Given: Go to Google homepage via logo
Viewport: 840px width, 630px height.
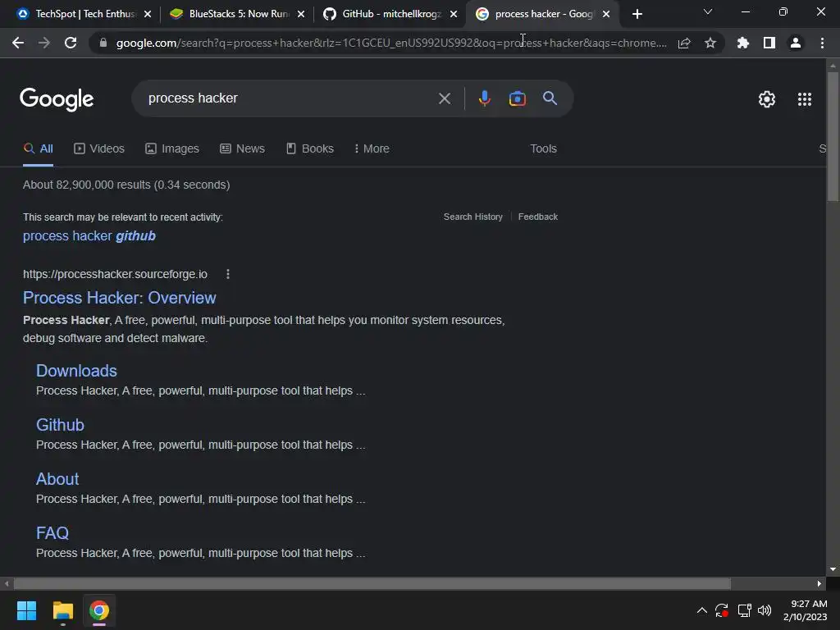Looking at the screenshot, I should point(57,99).
